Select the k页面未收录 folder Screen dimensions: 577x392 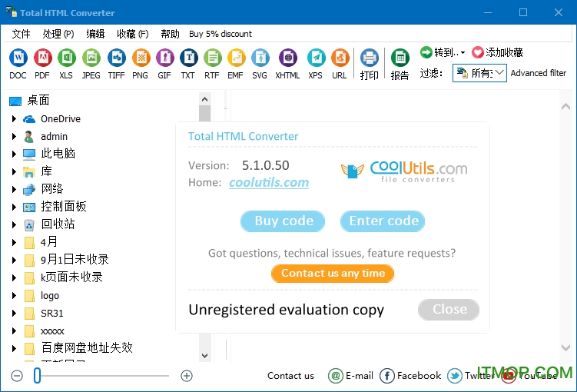[x=63, y=277]
